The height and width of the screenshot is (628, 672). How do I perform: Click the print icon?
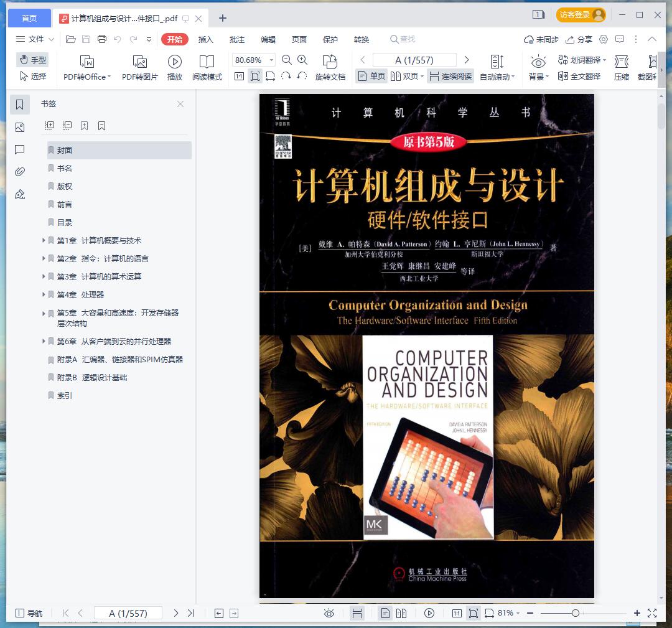click(102, 39)
